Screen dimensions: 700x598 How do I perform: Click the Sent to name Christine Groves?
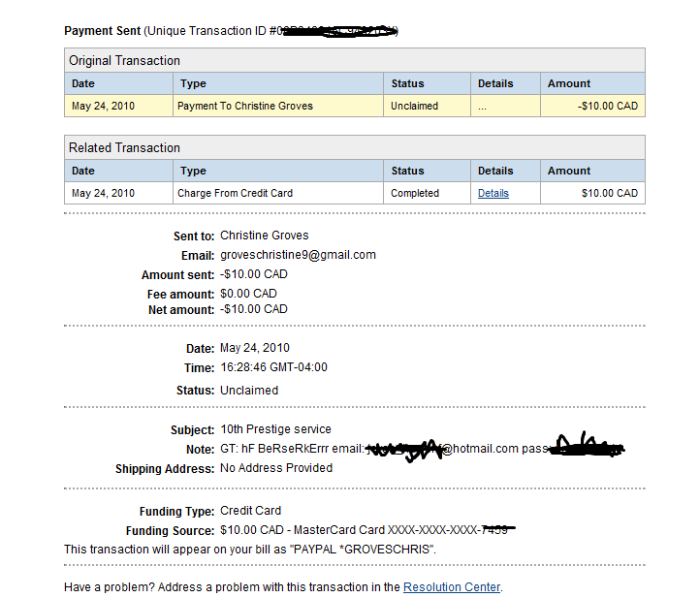[265, 236]
